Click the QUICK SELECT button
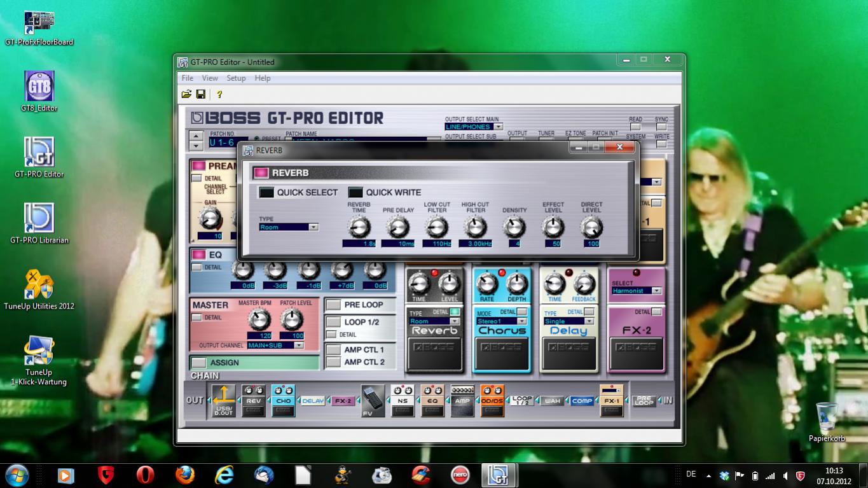Image resolution: width=868 pixels, height=488 pixels. pyautogui.click(x=266, y=193)
